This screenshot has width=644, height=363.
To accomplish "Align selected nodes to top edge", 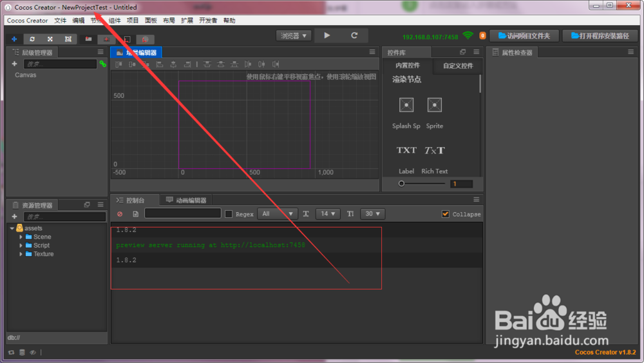I will tap(118, 64).
